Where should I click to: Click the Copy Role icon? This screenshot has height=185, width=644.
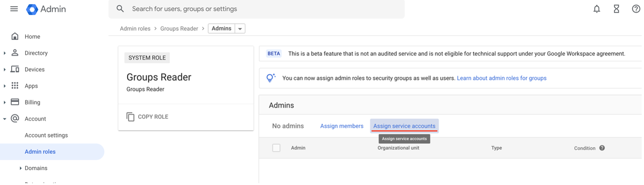tap(130, 116)
